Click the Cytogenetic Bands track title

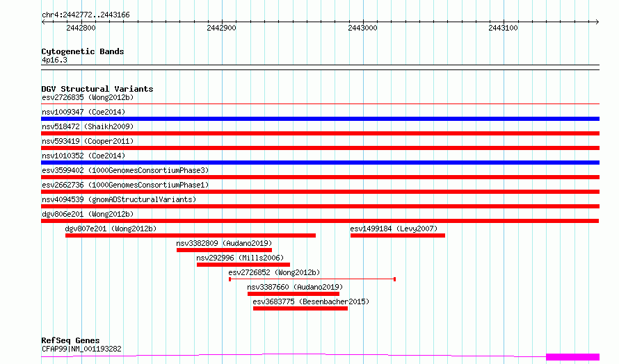click(83, 51)
